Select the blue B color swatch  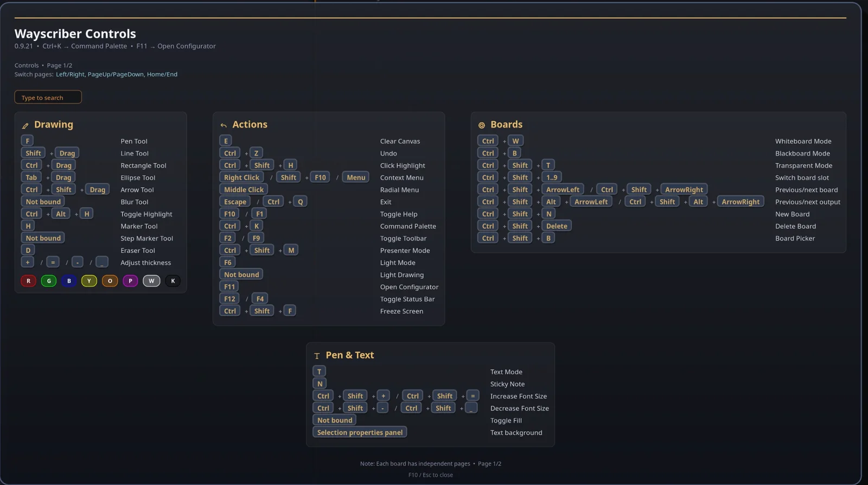coord(69,280)
